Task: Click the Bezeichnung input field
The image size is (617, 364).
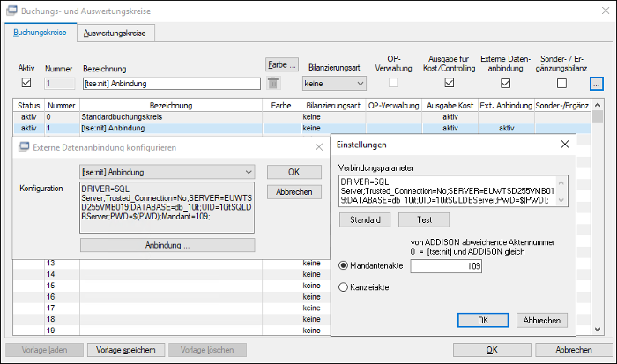Action: [x=172, y=84]
